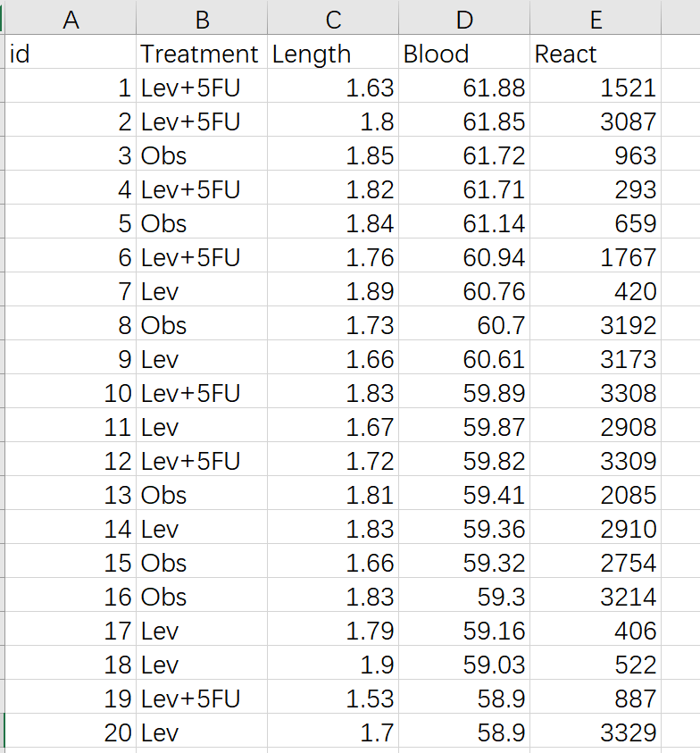The height and width of the screenshot is (753, 700).
Task: Click the column D header
Action: click(x=464, y=19)
